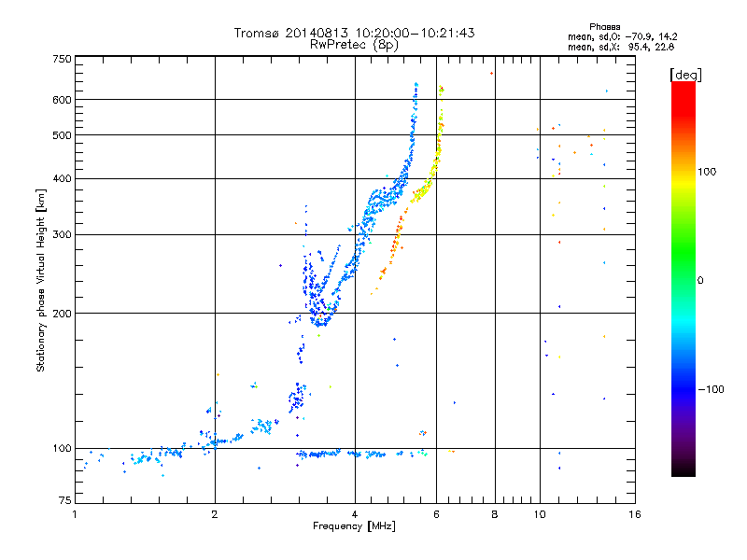Click the x-axis label '2'
The height and width of the screenshot is (560, 747).
pos(215,514)
